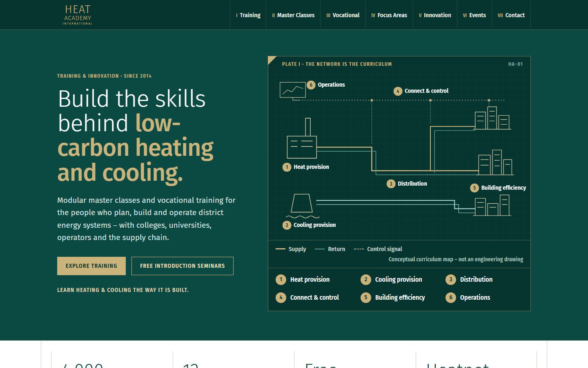Click 'Learn heating & cooling the way it is built.'
This screenshot has height=368, width=588.
click(123, 290)
